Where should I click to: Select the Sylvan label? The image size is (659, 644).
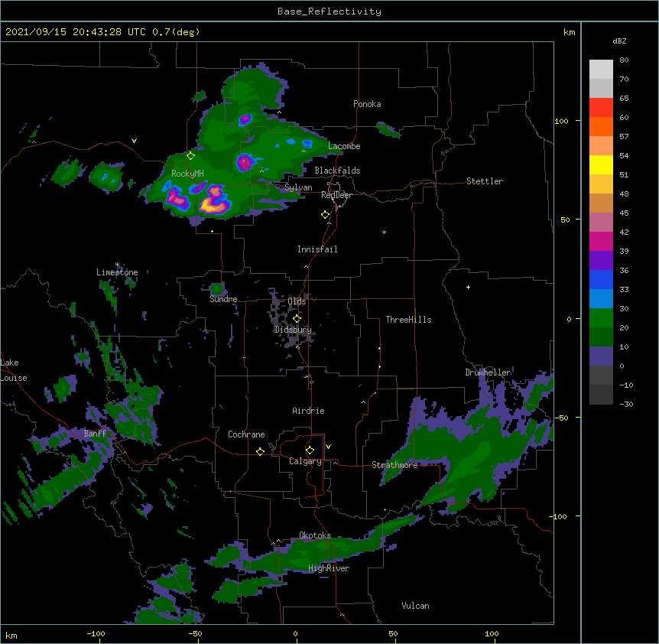pos(298,187)
